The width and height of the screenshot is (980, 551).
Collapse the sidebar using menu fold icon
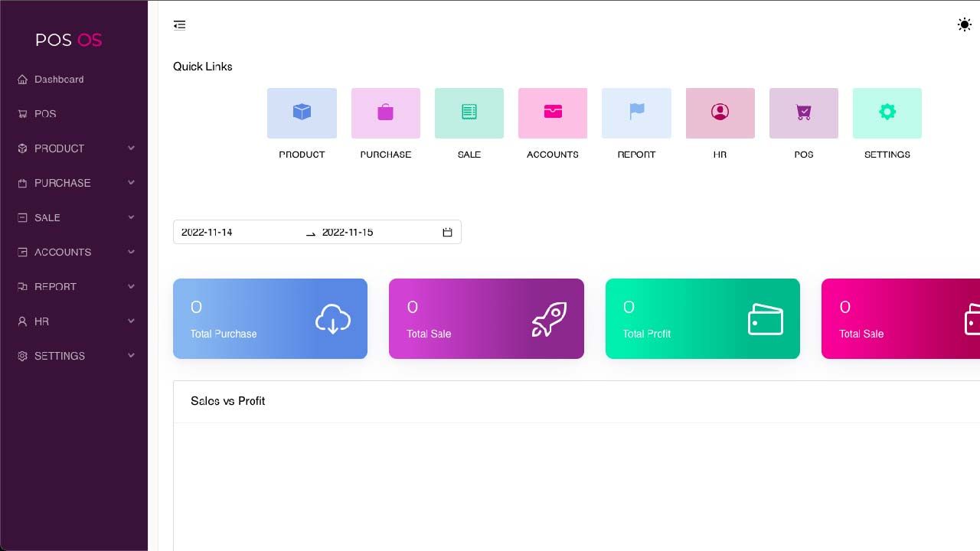click(x=179, y=25)
